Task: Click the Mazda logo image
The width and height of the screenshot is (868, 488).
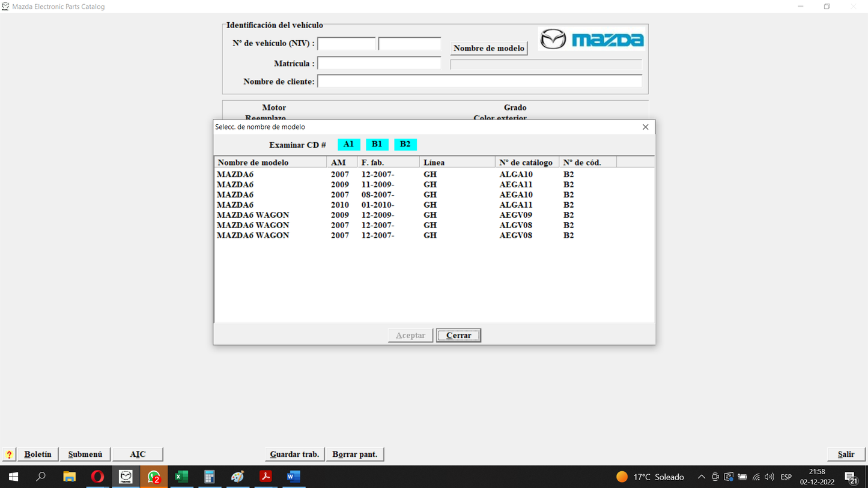Action: pos(592,40)
